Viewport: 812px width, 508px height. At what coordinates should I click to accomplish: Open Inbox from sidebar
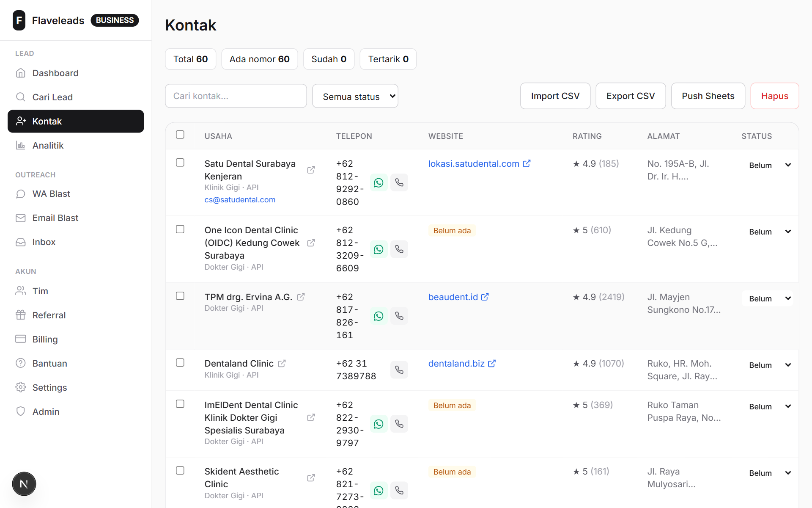click(x=76, y=242)
